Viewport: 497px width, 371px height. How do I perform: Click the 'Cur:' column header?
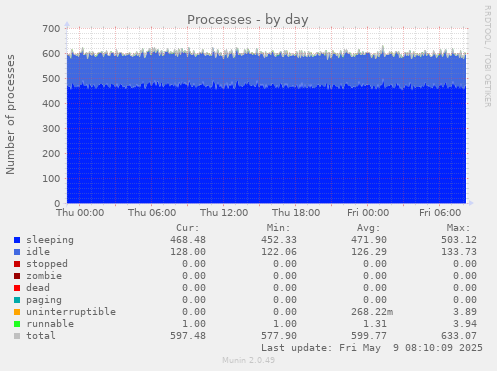coord(188,228)
